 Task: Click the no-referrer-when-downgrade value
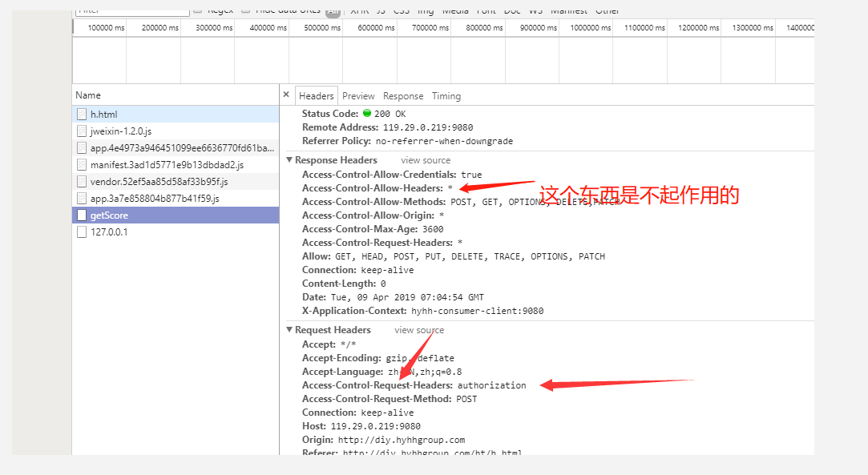click(x=444, y=141)
